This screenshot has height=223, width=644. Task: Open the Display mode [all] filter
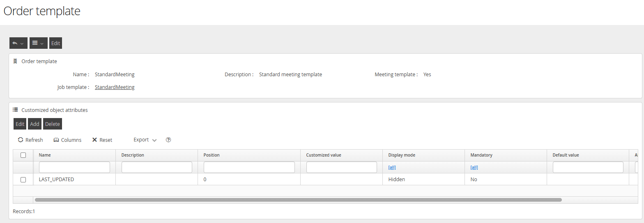tap(392, 167)
